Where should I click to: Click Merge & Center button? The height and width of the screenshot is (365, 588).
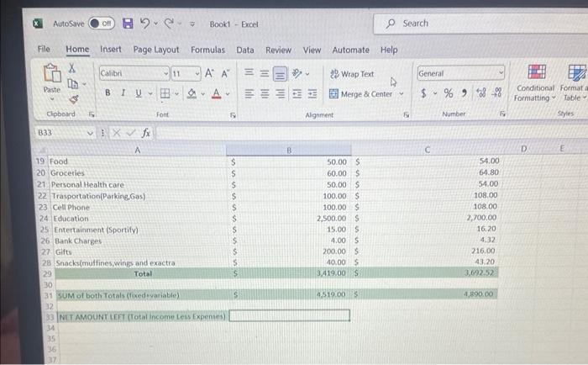pos(360,94)
